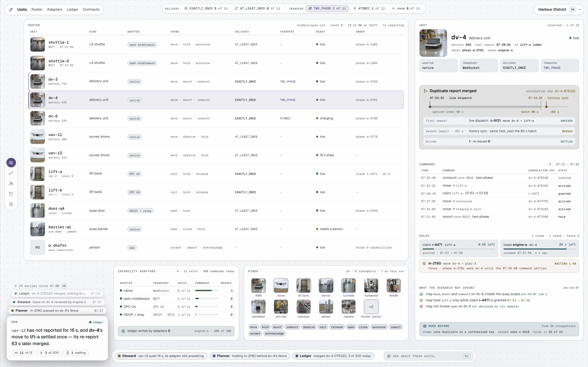Screen dimensions: 588x367
Task: Toggle the ATOMIC transfer filter
Action: click(x=369, y=9)
